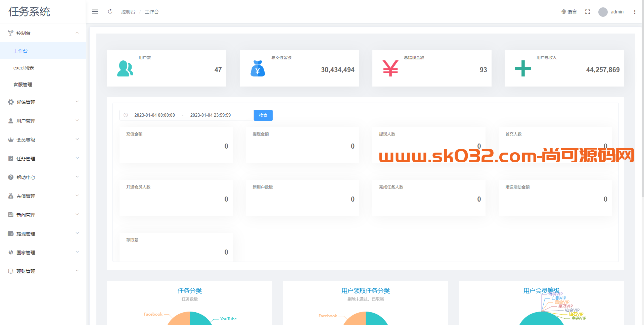644x325 pixels.
Task: Click the 语言 language text
Action: [572, 12]
